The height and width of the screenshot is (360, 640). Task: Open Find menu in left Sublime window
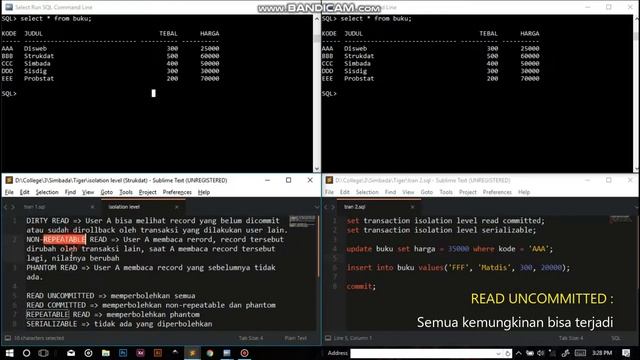[70, 192]
